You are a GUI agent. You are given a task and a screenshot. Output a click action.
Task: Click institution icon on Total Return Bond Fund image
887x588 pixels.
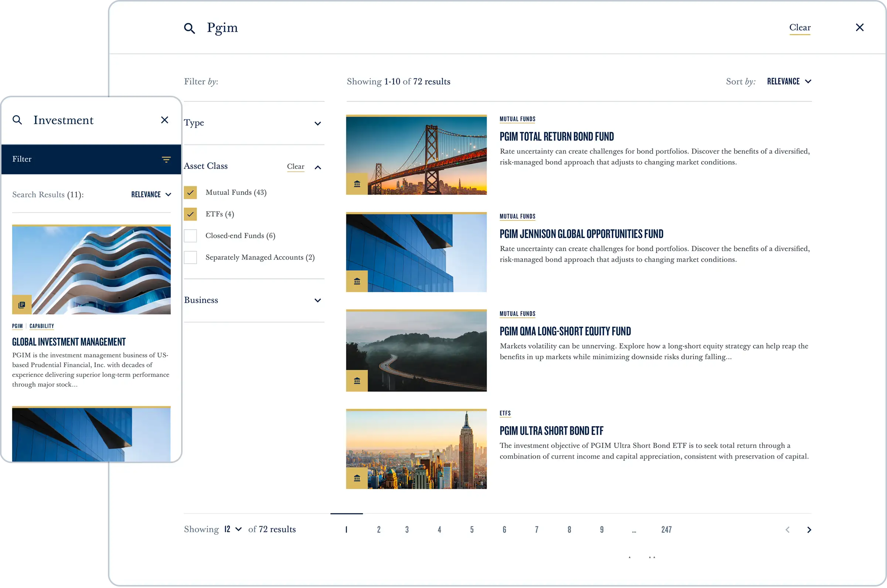pyautogui.click(x=357, y=184)
